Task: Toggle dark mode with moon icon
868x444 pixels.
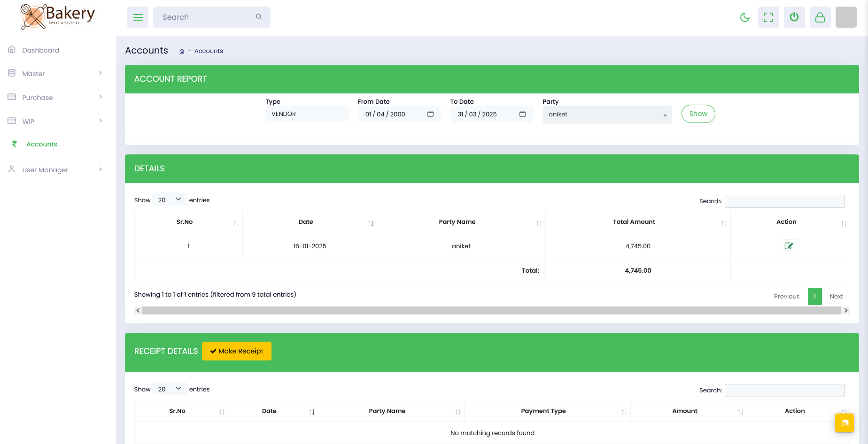Action: [744, 17]
